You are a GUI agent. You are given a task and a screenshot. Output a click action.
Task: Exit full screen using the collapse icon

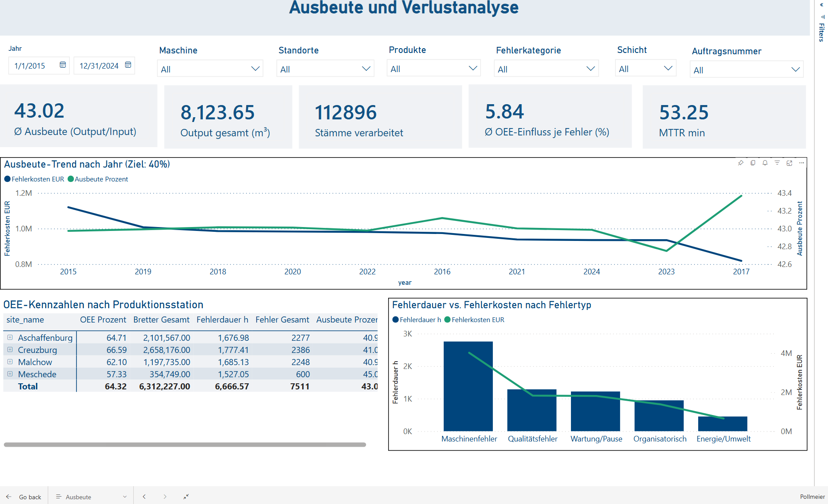coord(186,497)
